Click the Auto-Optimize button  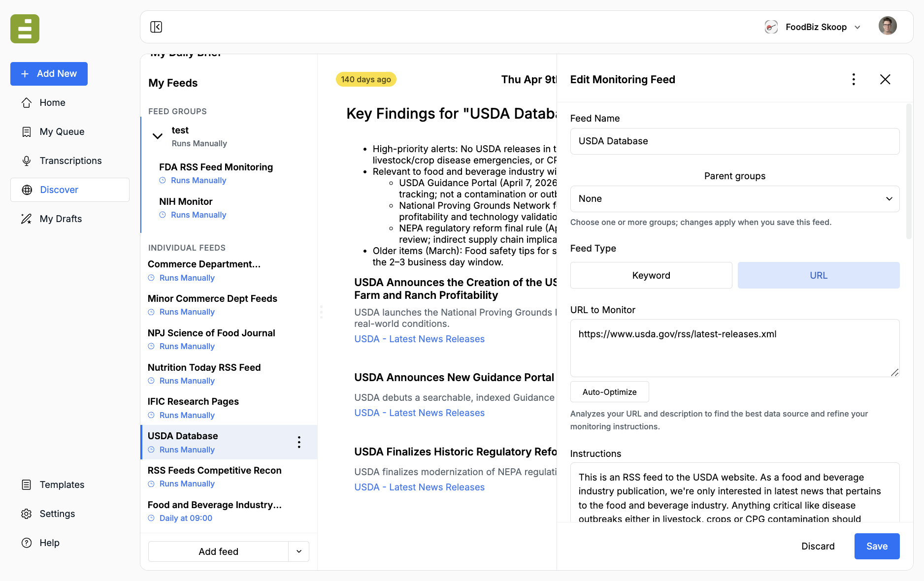[610, 392]
